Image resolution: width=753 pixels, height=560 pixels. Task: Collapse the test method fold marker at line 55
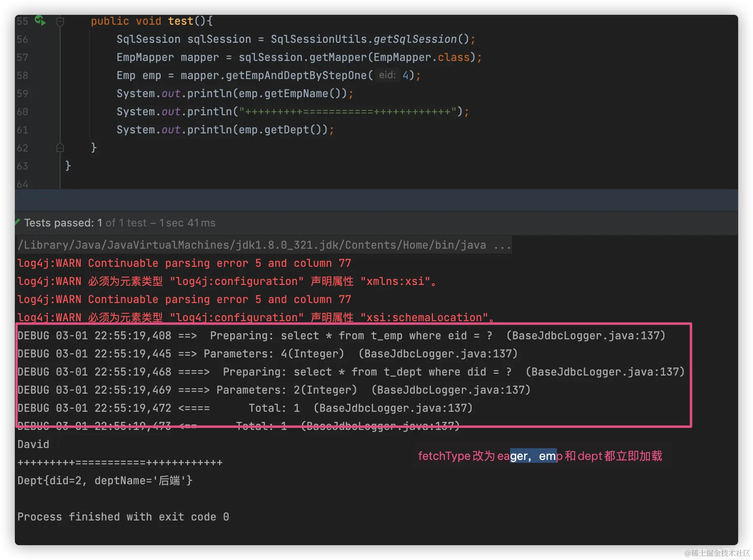point(60,21)
